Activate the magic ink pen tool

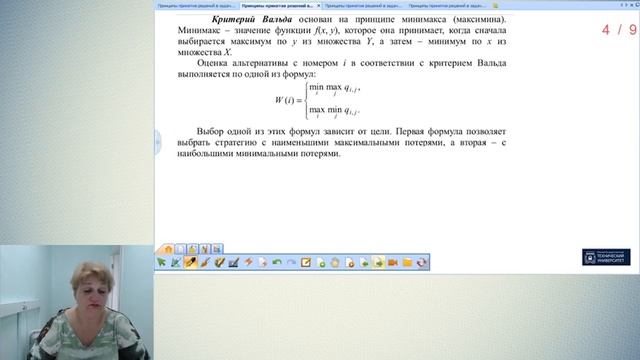click(220, 262)
